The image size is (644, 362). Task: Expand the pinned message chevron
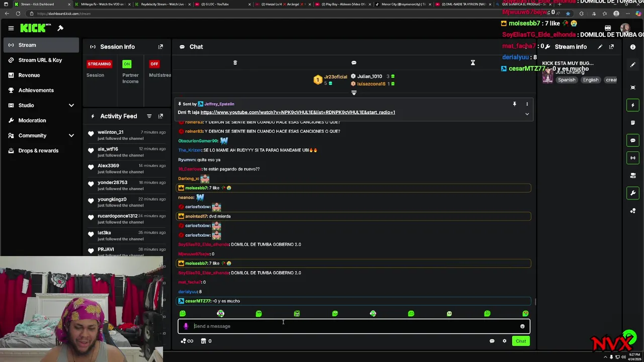pyautogui.click(x=527, y=114)
